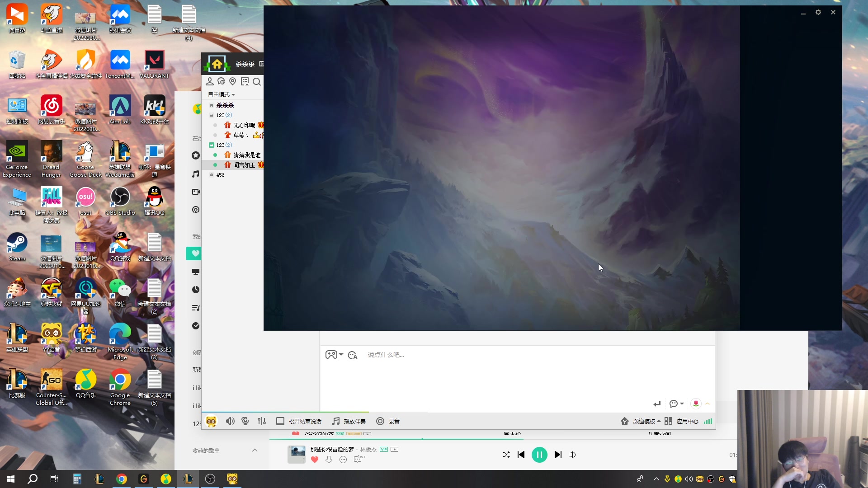Open the local downloads monitor icon in QQ Music
The image size is (868, 488).
[x=195, y=272]
